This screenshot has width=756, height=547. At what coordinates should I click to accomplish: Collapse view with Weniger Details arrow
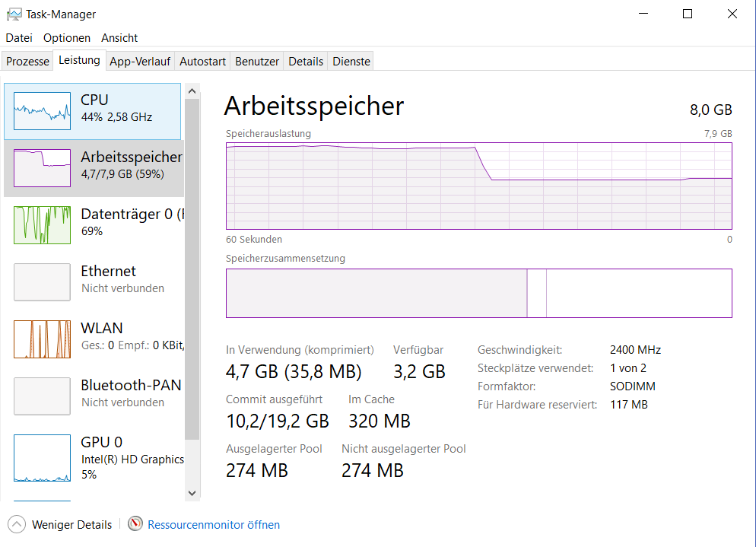point(16,524)
